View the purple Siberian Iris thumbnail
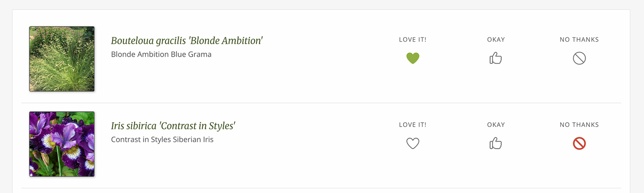The width and height of the screenshot is (644, 193). [x=62, y=144]
